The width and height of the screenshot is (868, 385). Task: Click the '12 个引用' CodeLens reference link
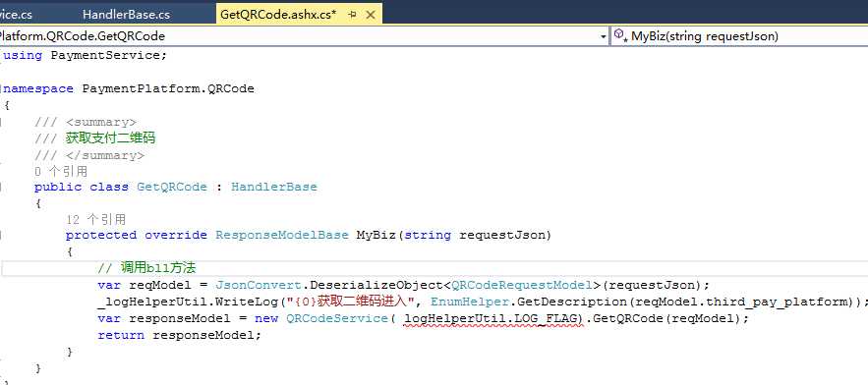click(x=95, y=219)
